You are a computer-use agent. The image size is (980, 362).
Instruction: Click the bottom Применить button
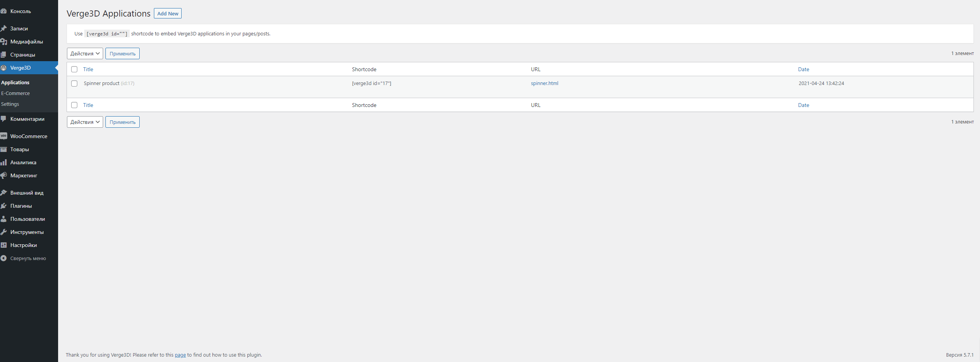(x=122, y=122)
